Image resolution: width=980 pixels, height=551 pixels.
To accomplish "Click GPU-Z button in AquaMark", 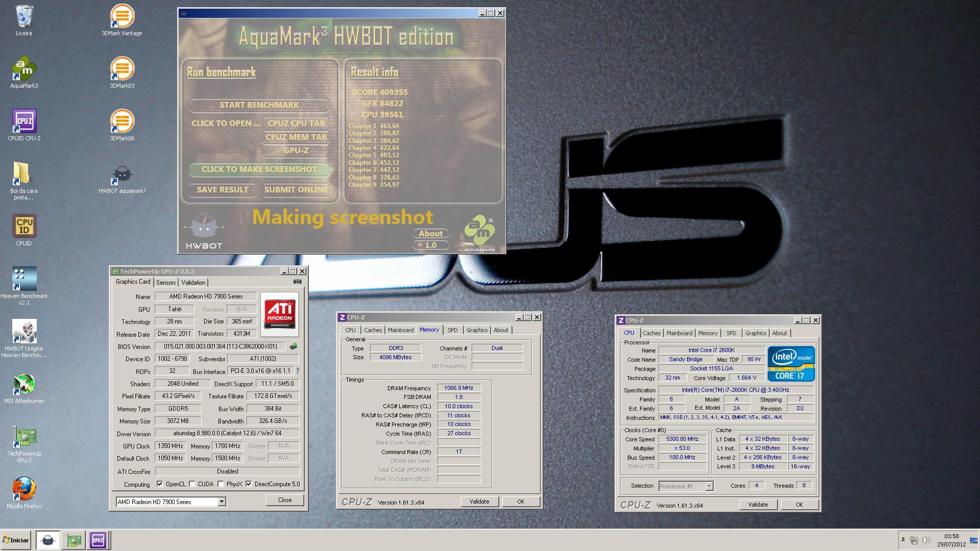I will 296,150.
